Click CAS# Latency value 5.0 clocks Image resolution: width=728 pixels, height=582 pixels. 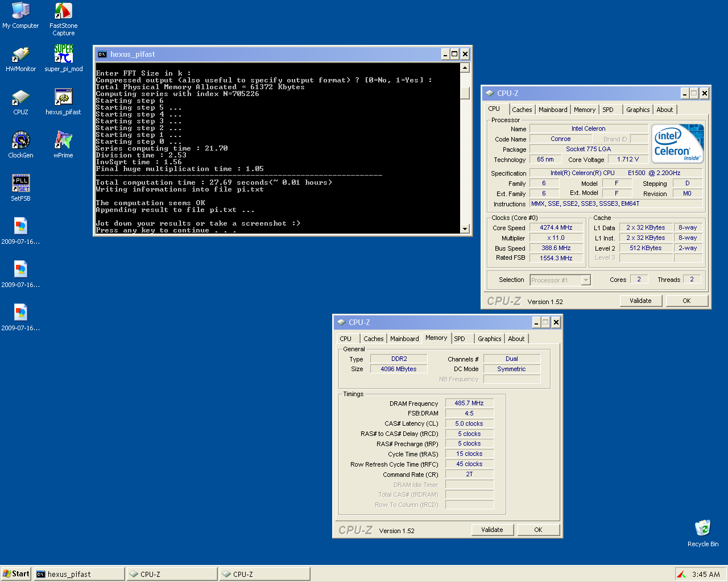469,423
